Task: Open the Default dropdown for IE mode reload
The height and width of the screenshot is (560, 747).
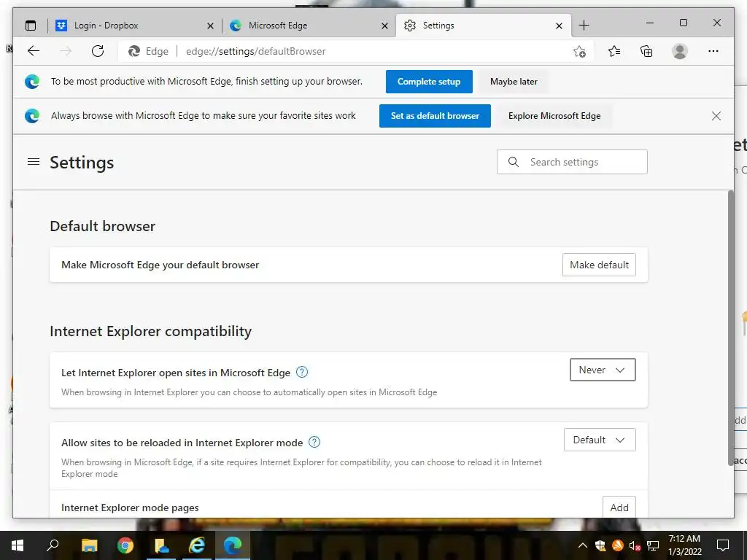Action: pyautogui.click(x=600, y=440)
